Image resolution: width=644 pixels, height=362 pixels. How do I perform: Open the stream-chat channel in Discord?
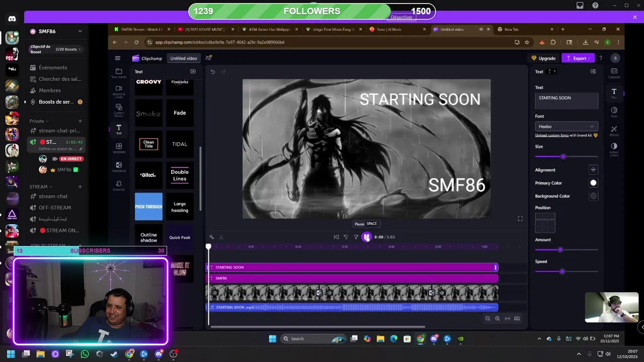53,196
